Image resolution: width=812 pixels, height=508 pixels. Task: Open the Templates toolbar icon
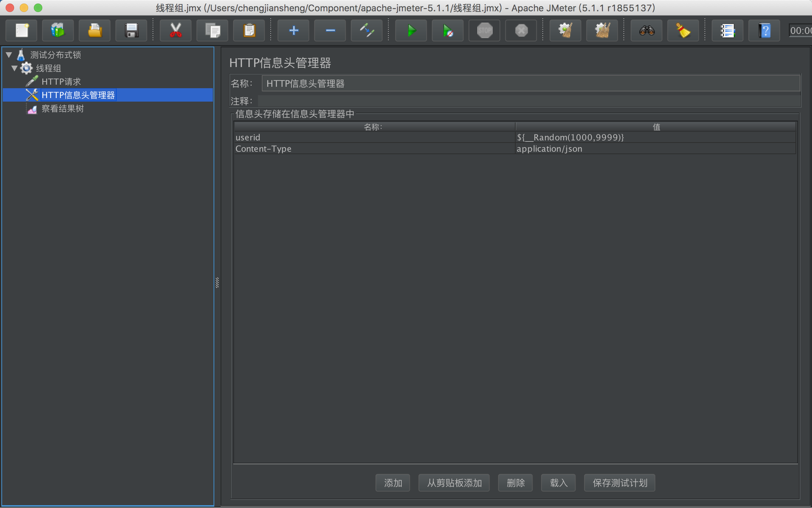(58, 31)
